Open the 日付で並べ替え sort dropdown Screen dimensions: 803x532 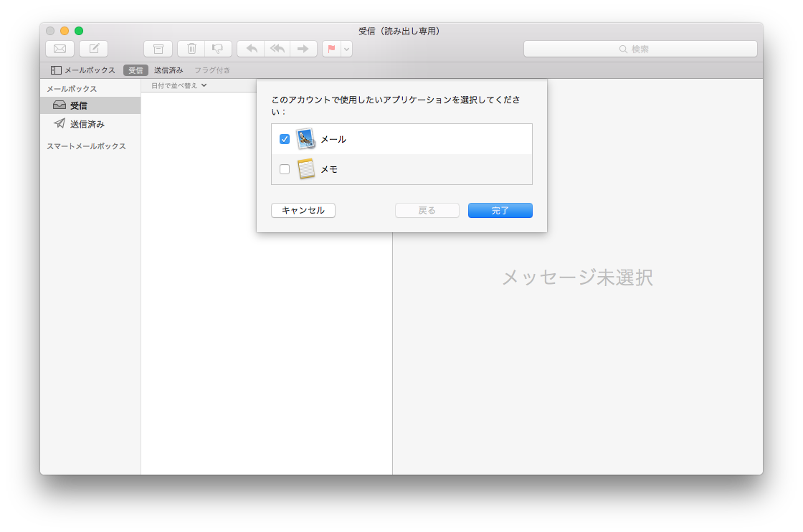pos(179,85)
